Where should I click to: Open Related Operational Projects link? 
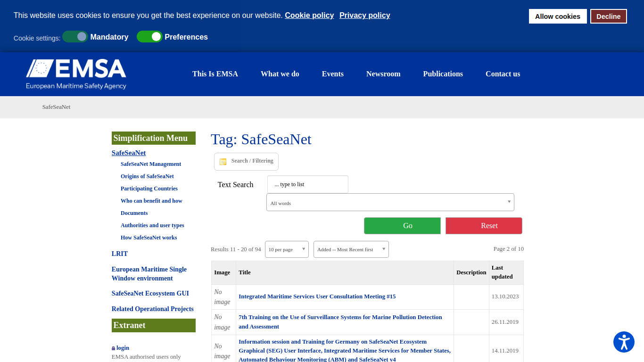coord(153,309)
